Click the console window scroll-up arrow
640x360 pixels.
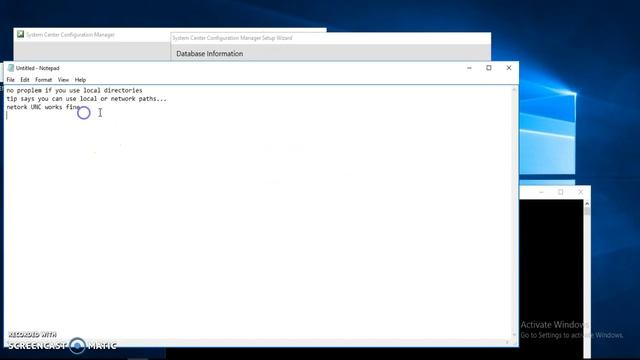click(x=587, y=203)
